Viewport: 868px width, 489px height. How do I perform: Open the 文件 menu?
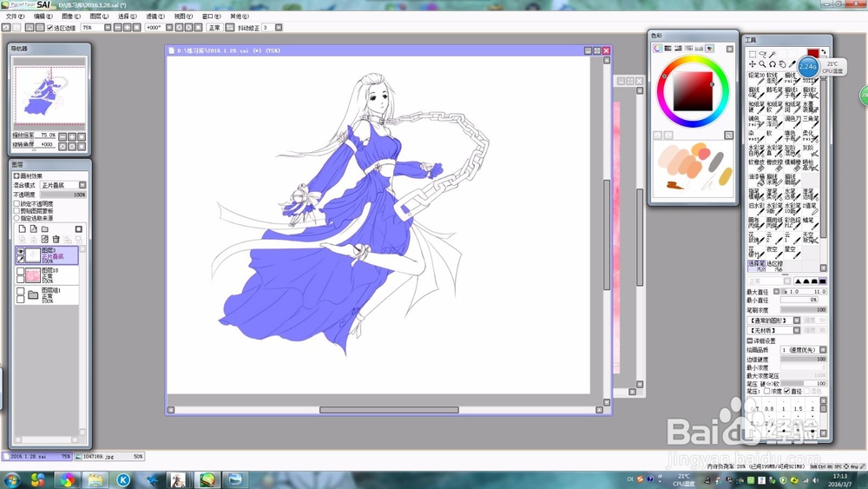pos(15,16)
